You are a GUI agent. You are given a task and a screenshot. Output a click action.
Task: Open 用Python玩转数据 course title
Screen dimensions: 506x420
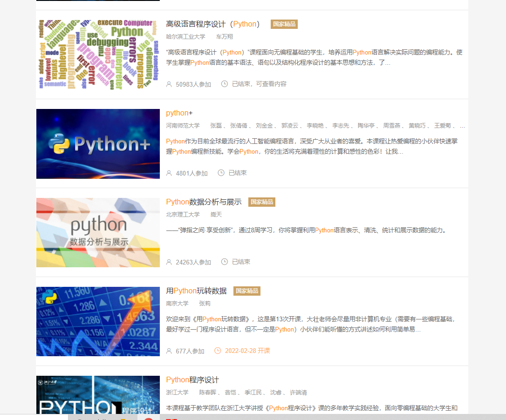pos(196,291)
